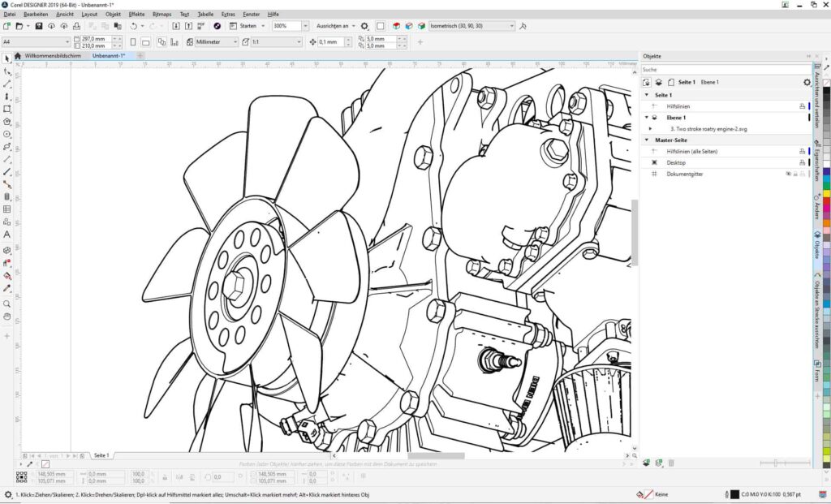Select the Eyedropper tool in toolbox
The image size is (831, 504).
pos(6,288)
